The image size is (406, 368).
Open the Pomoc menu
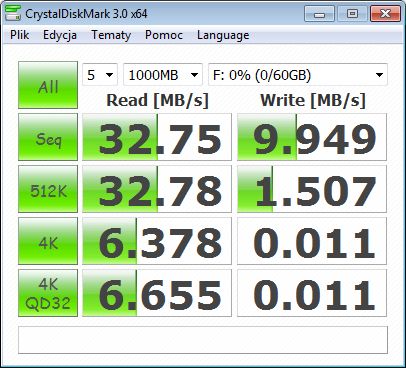pos(164,35)
